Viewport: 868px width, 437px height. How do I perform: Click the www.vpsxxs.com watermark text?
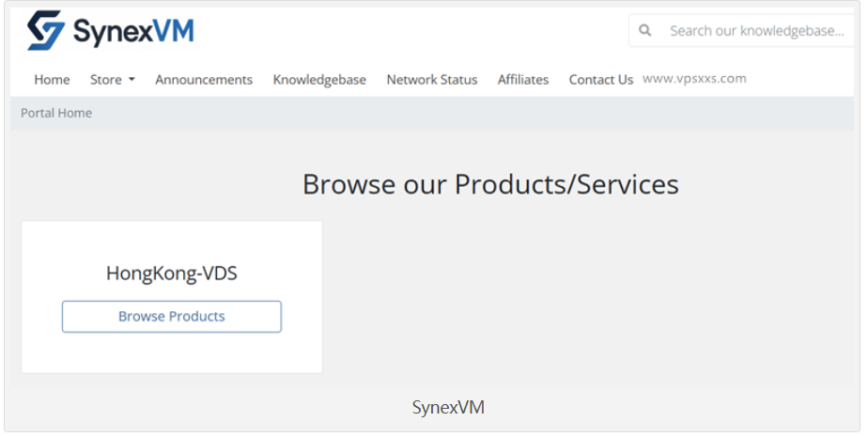(694, 79)
